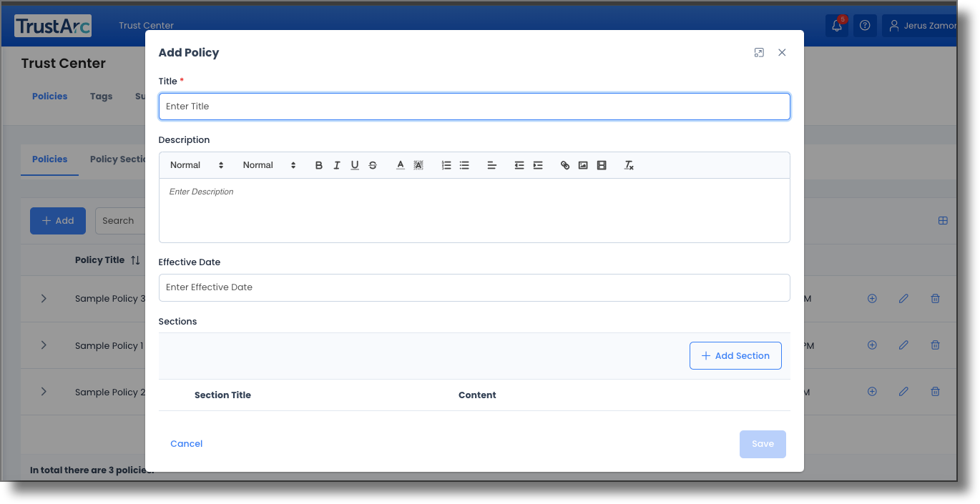
Task: Toggle bold formatting in the description editor
Action: point(318,165)
